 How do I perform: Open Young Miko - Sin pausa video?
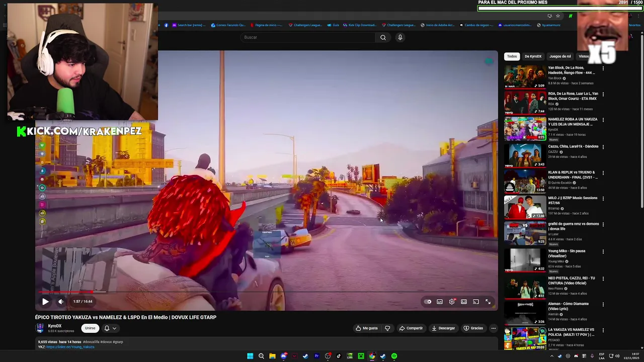click(525, 260)
